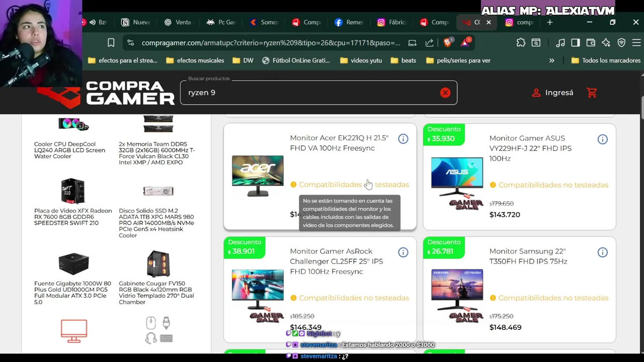Viewport: 644px width, 362px height.
Task: Open the VPN shield icon
Action: click(621, 43)
